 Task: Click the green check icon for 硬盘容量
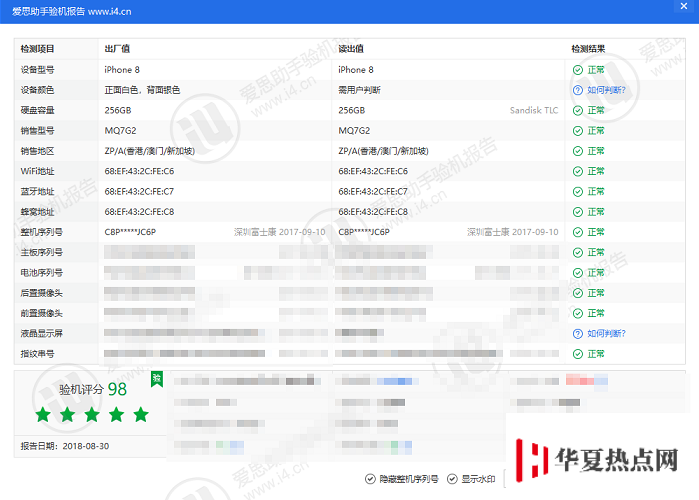point(578,111)
